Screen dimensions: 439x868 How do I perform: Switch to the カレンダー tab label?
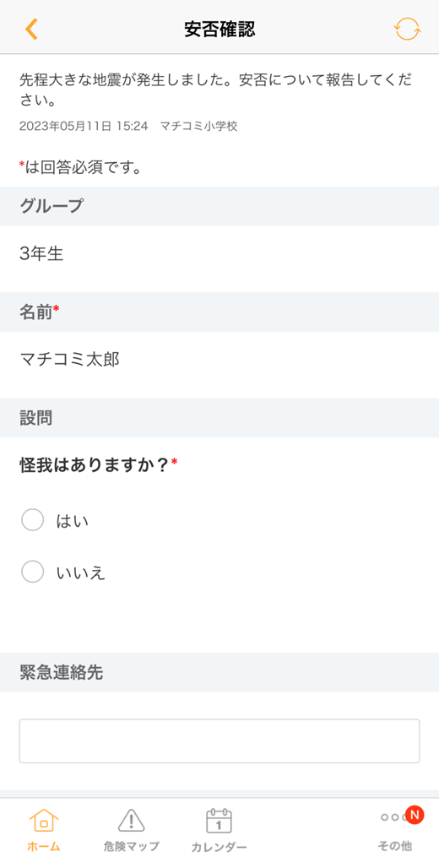point(219,847)
